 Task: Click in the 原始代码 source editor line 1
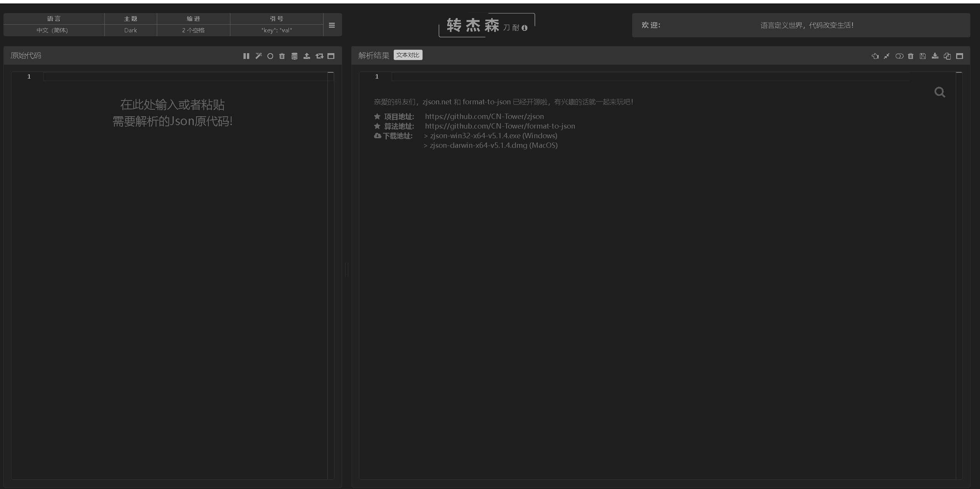pyautogui.click(x=185, y=77)
